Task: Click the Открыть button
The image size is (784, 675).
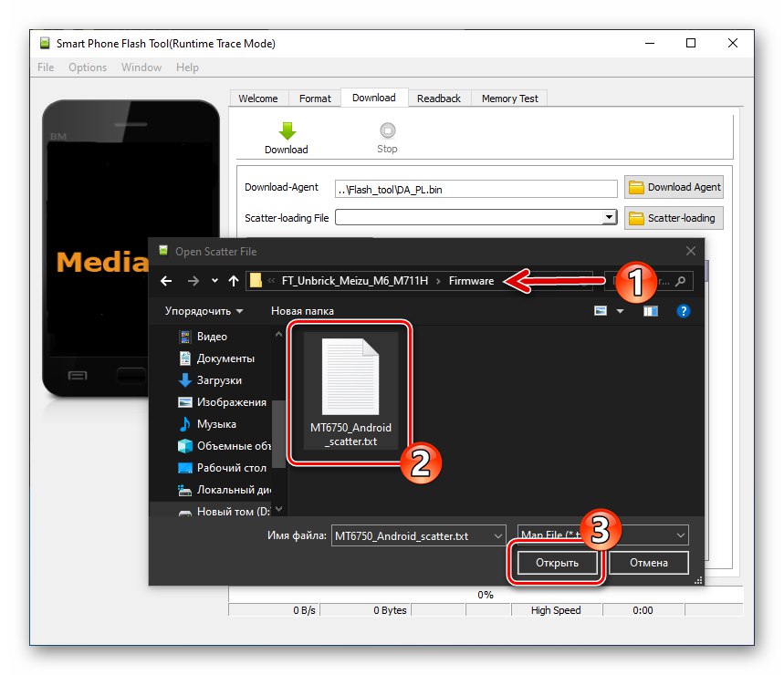Action: [x=557, y=563]
